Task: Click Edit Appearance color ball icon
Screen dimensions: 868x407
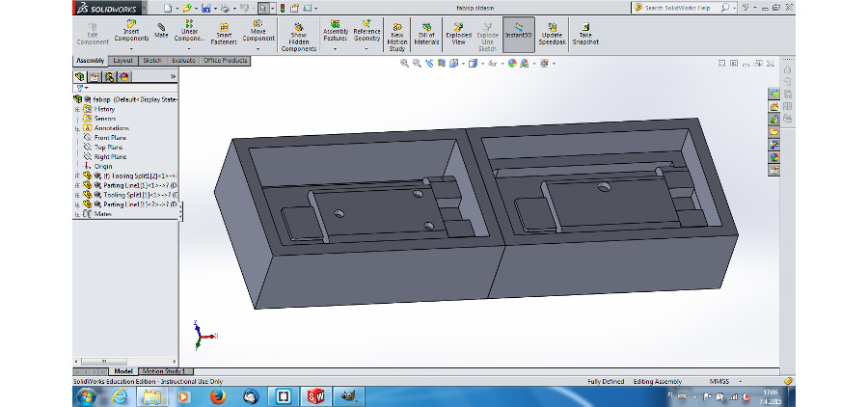Action: coord(512,64)
